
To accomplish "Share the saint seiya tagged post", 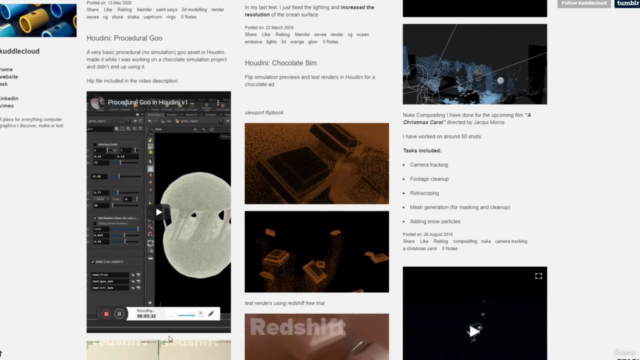I will [x=93, y=9].
